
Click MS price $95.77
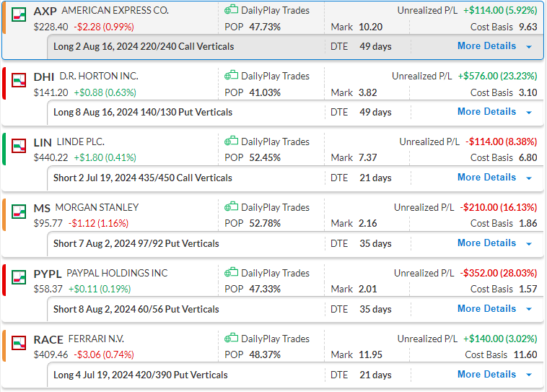coord(48,223)
